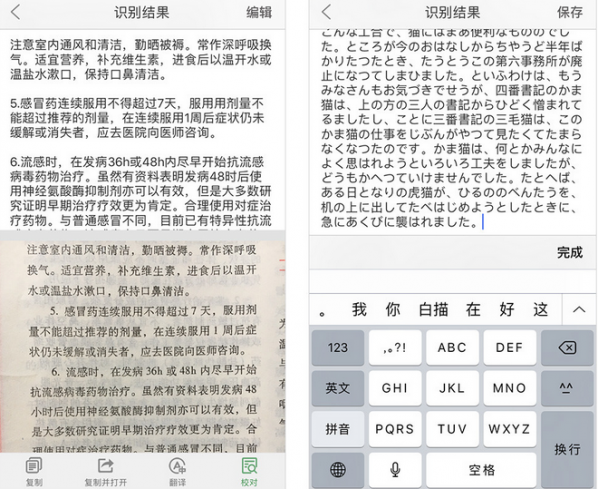Switch to 123 numeric keypad
Screen dimensions: 598x489
[x=338, y=348]
